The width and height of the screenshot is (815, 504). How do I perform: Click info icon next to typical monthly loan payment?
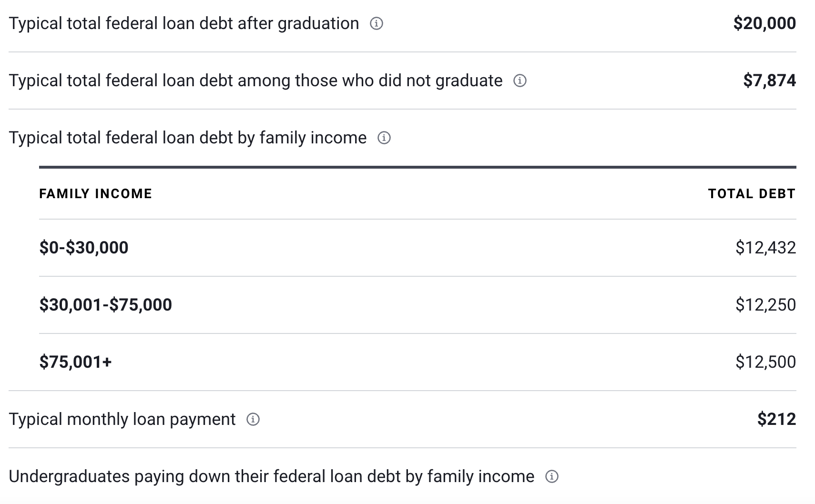pyautogui.click(x=253, y=419)
